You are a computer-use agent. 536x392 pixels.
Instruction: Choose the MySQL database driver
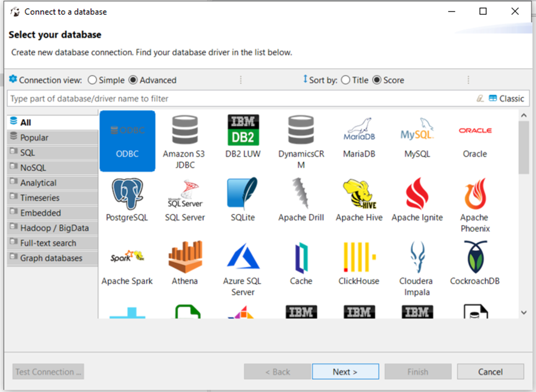417,131
